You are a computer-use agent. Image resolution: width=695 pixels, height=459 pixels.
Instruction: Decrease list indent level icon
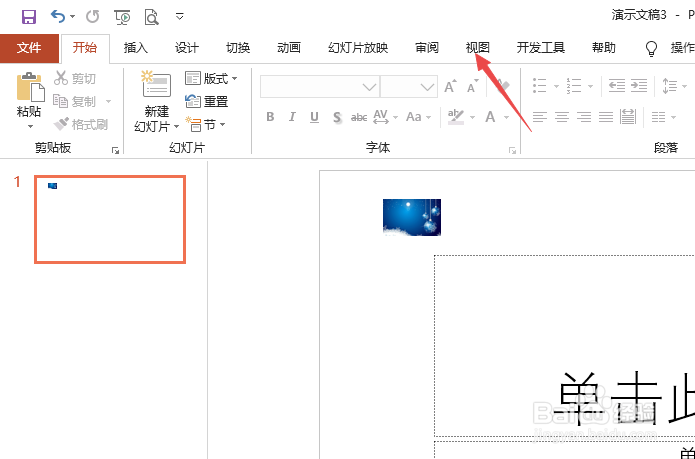(617, 86)
